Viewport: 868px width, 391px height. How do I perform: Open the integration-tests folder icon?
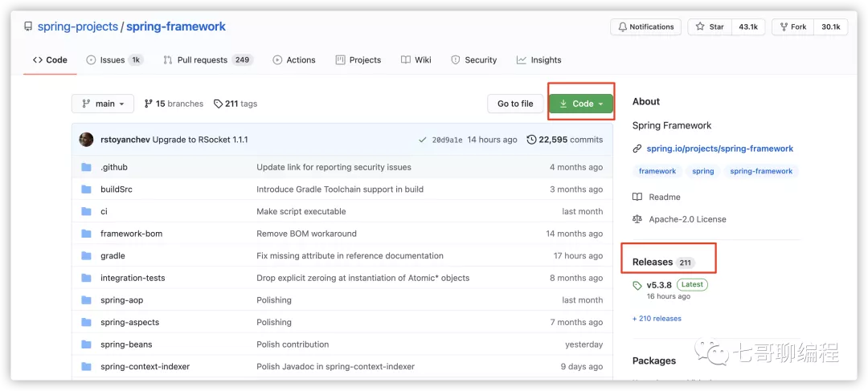[86, 278]
